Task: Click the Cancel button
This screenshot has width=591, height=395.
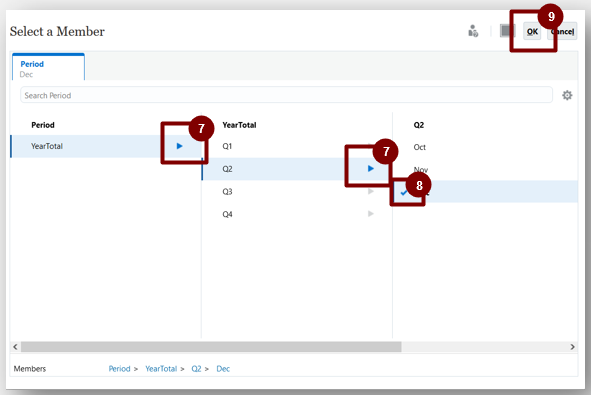Action: (562, 32)
